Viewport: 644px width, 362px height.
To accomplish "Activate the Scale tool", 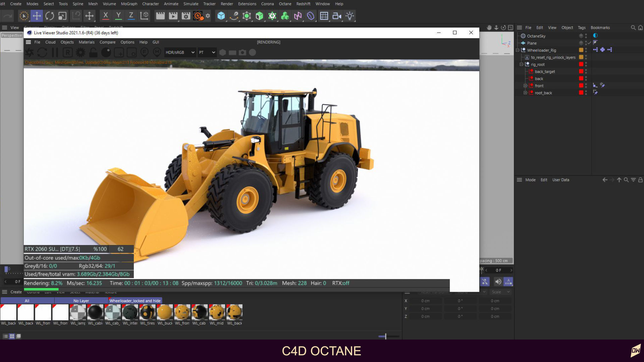I will 62,16.
